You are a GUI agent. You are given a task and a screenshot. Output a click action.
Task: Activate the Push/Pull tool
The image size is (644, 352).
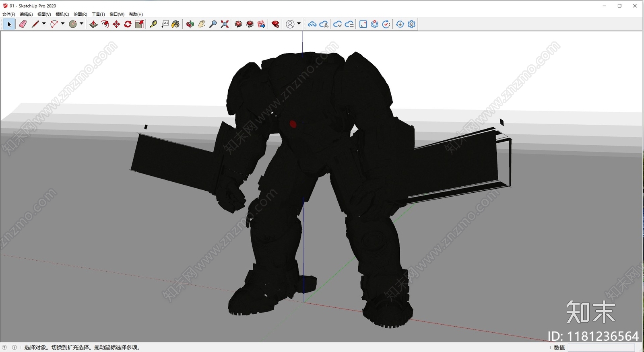tap(93, 24)
